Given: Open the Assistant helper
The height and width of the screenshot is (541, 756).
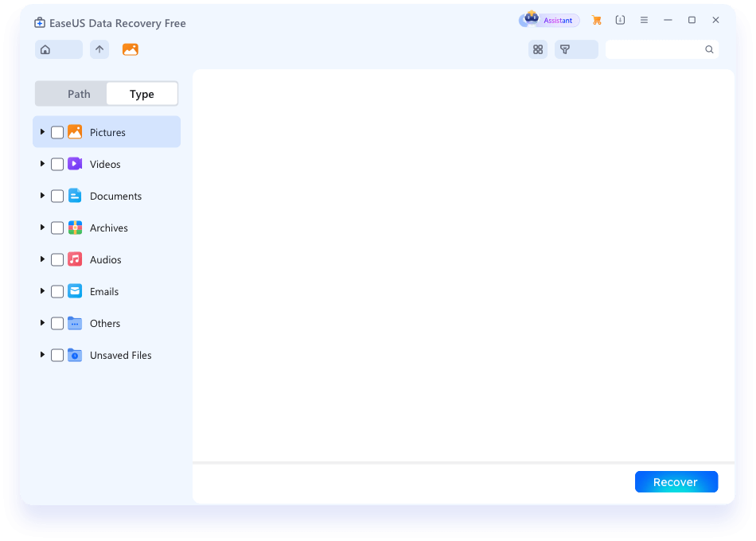Looking at the screenshot, I should [549, 20].
